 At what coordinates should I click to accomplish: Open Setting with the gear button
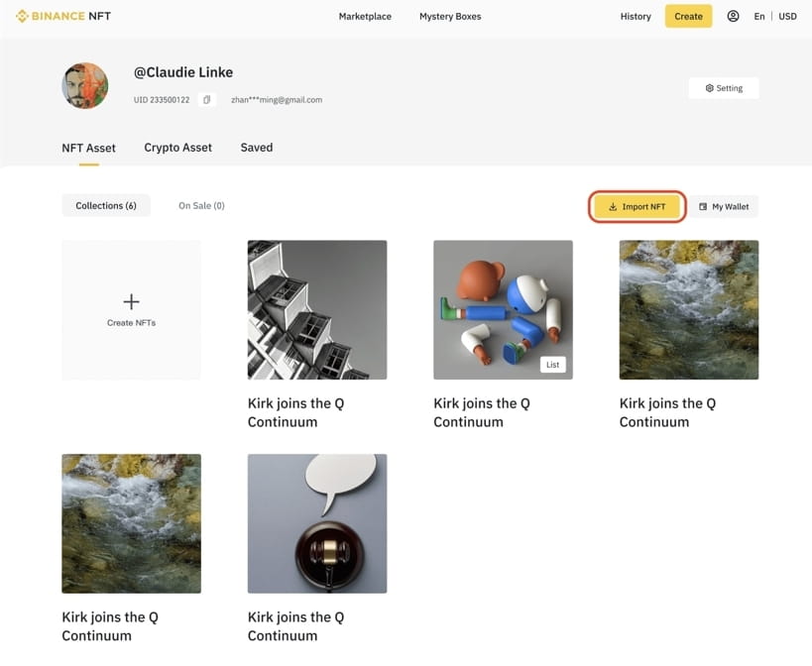click(x=724, y=88)
